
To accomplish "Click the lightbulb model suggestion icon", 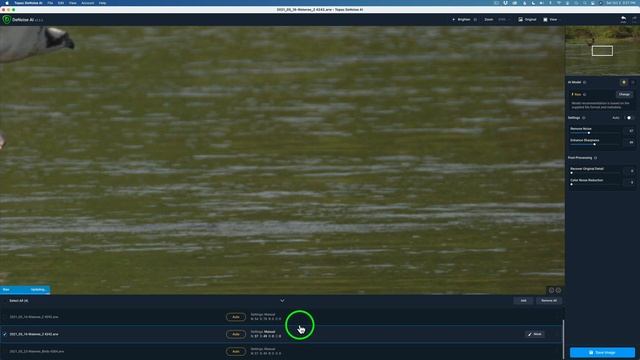I will tap(623, 82).
